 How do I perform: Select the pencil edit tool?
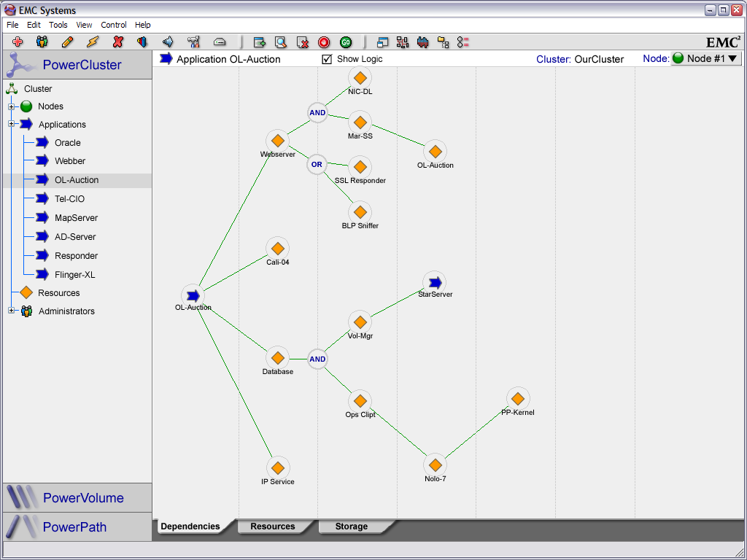pos(68,42)
